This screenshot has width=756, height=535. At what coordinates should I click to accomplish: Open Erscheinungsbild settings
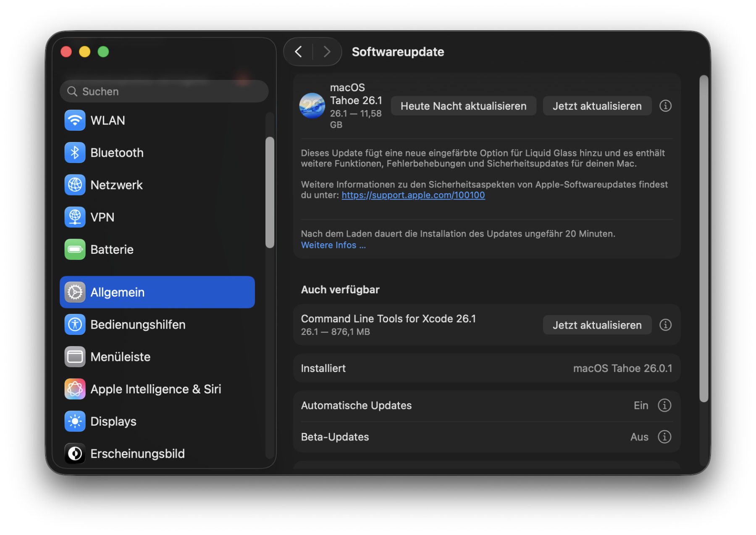click(137, 454)
